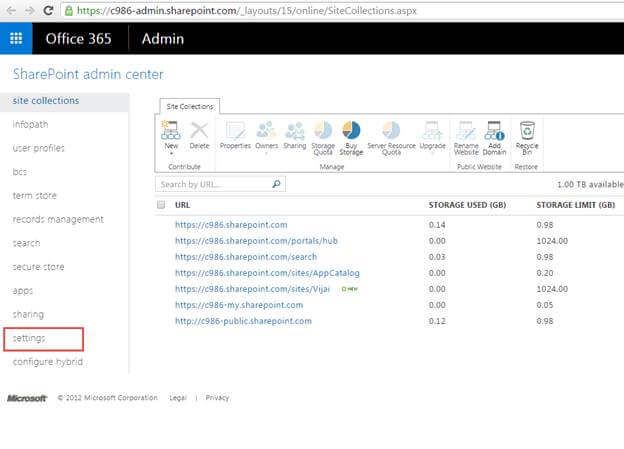Click the Legal footer link
This screenshot has width=624, height=449.
point(178,398)
